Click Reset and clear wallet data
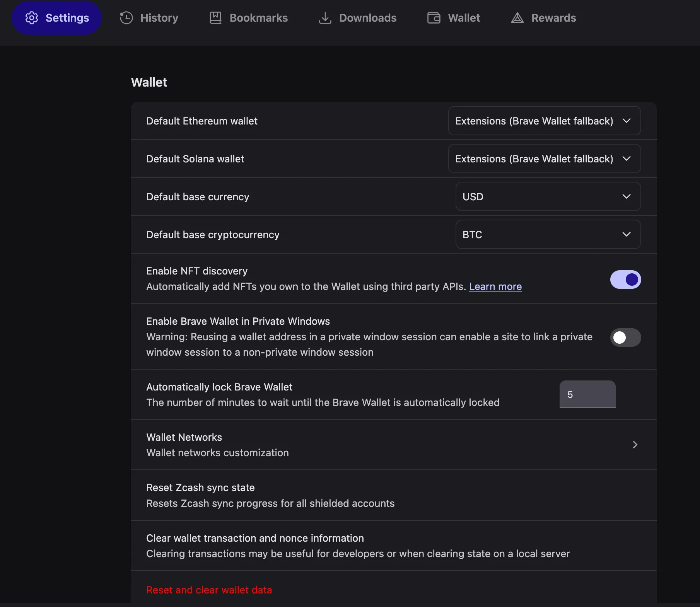The height and width of the screenshot is (607, 700). pos(209,590)
